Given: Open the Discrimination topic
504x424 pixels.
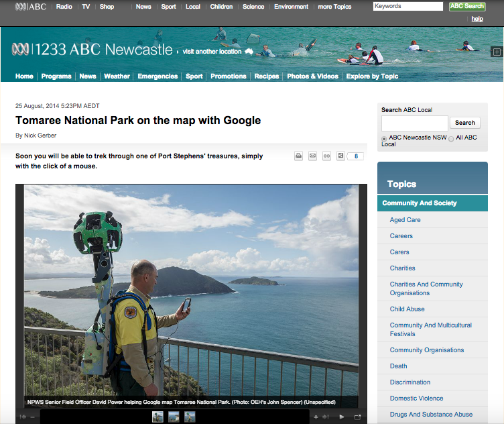Looking at the screenshot, I should [x=410, y=382].
